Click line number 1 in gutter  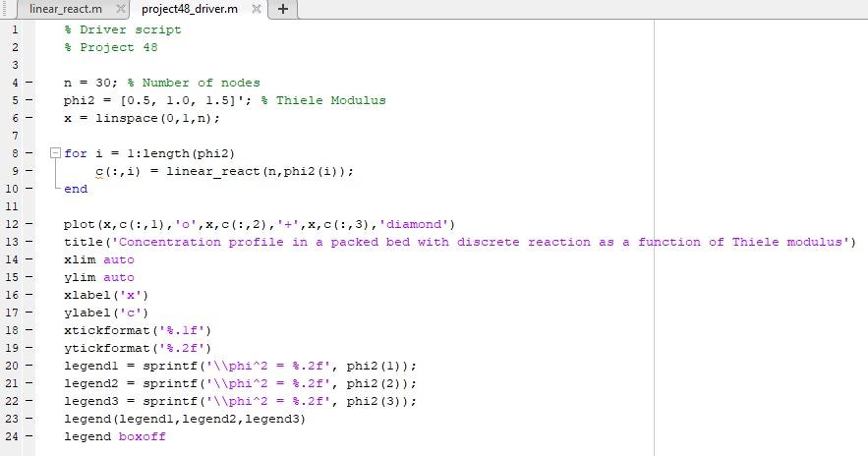(x=15, y=29)
